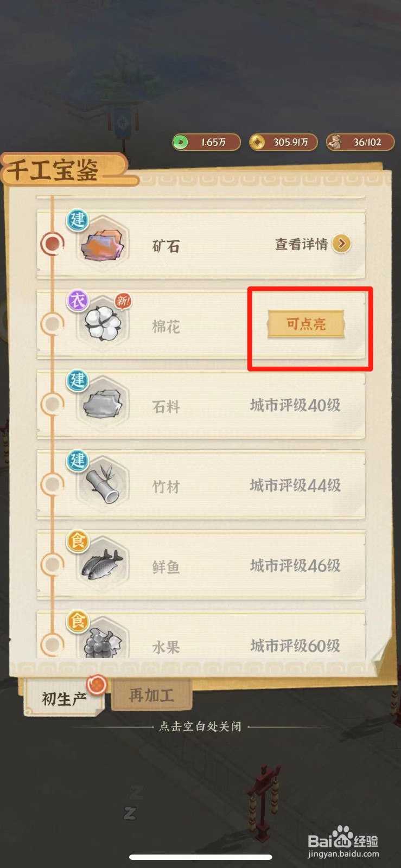Click the 矿石 ore item icon

pos(102,245)
